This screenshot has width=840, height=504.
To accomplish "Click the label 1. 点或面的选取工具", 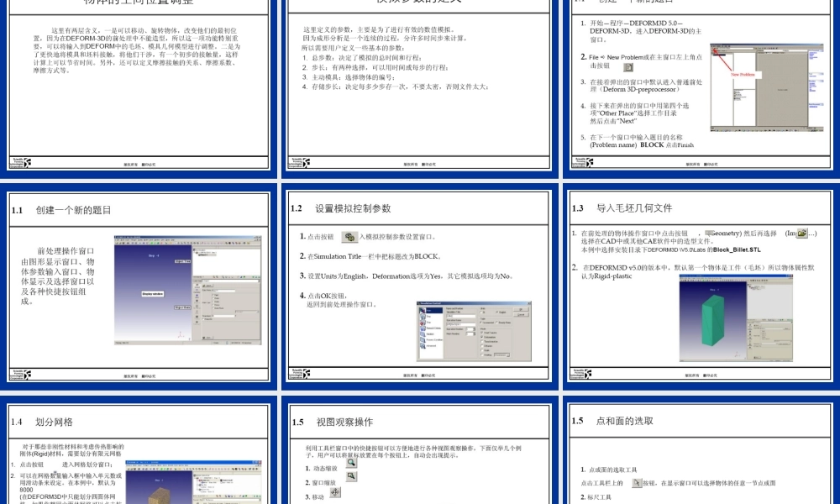I will 608,470.
